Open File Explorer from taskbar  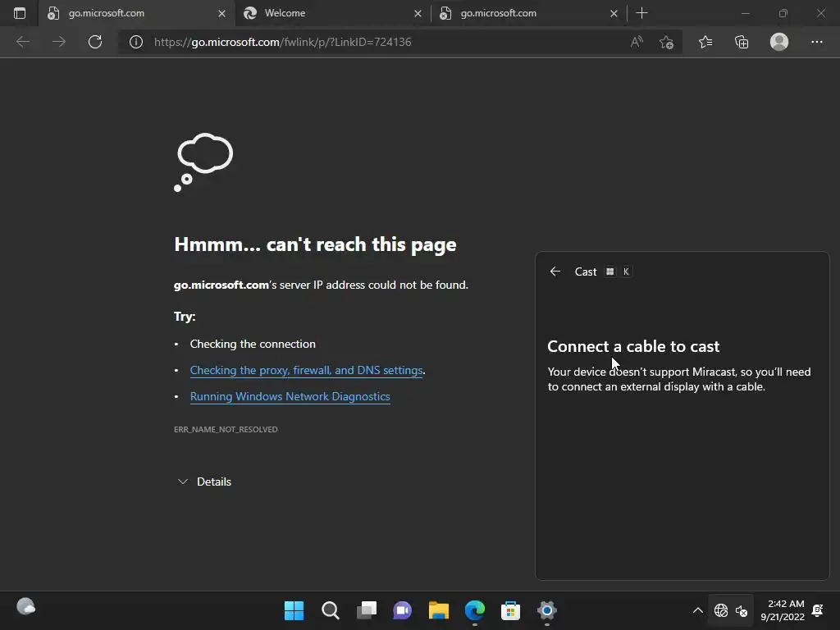pyautogui.click(x=438, y=610)
